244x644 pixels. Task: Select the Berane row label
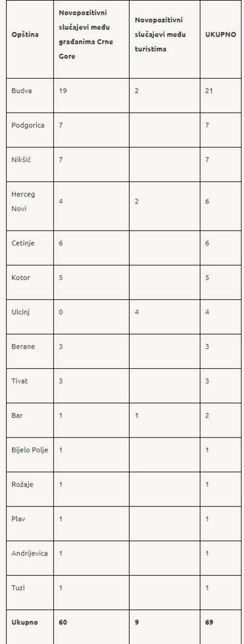coord(23,346)
